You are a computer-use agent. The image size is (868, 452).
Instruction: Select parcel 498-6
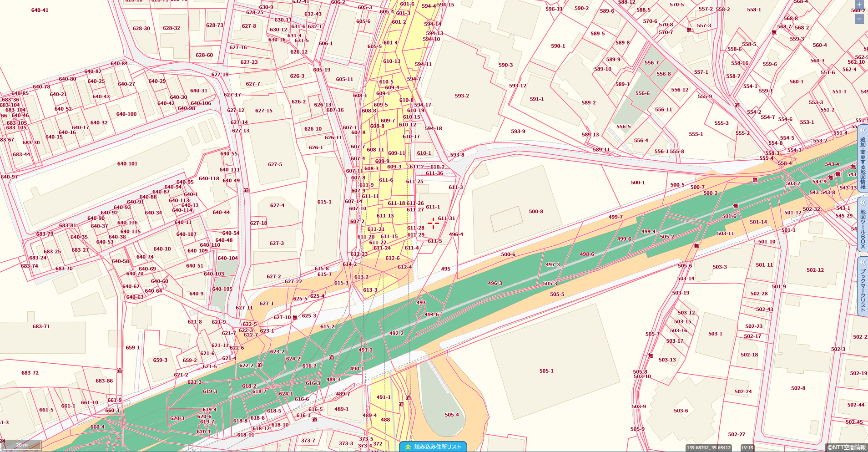pyautogui.click(x=587, y=254)
